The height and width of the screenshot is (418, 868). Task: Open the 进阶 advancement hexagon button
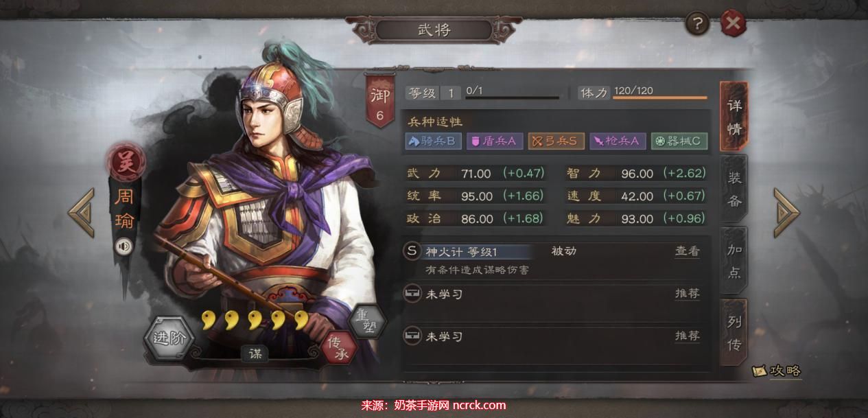pos(169,338)
